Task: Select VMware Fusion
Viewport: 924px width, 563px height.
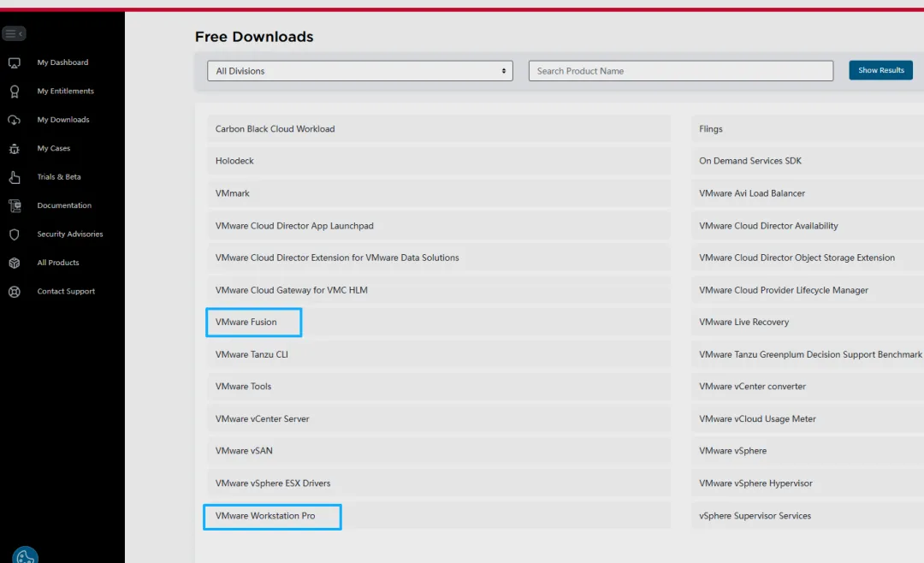Action: pos(439,322)
